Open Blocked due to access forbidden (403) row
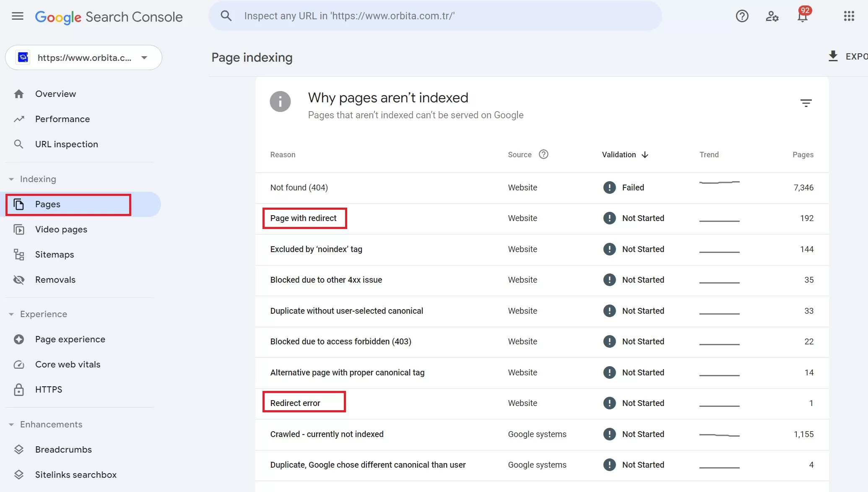The width and height of the screenshot is (868, 492). coord(542,342)
